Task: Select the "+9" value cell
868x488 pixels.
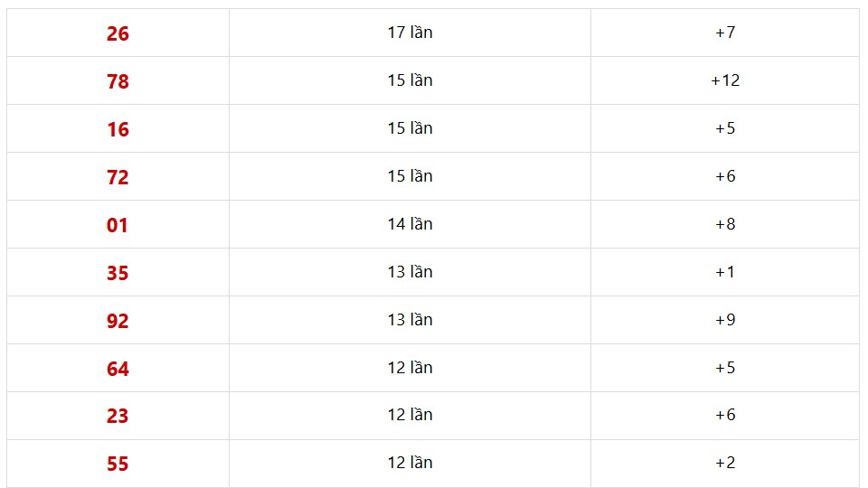Action: [x=725, y=320]
